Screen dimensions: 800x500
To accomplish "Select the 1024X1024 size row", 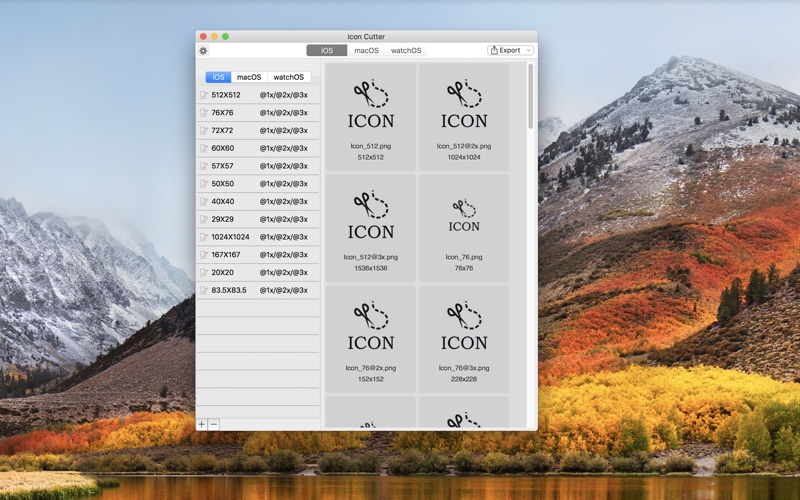I will [258, 237].
